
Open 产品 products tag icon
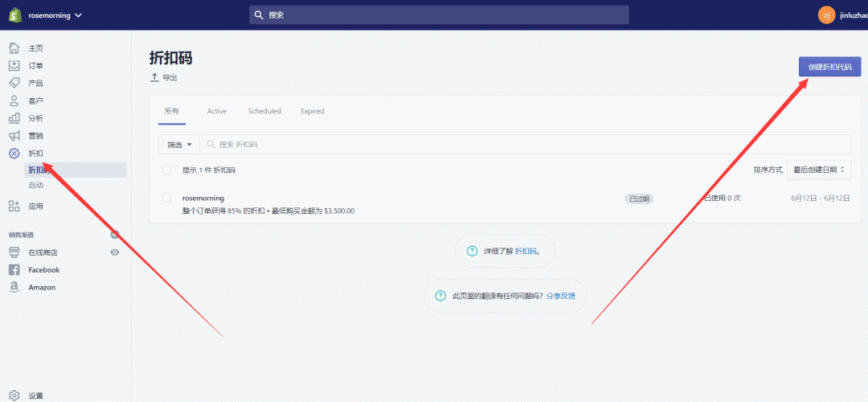point(14,83)
